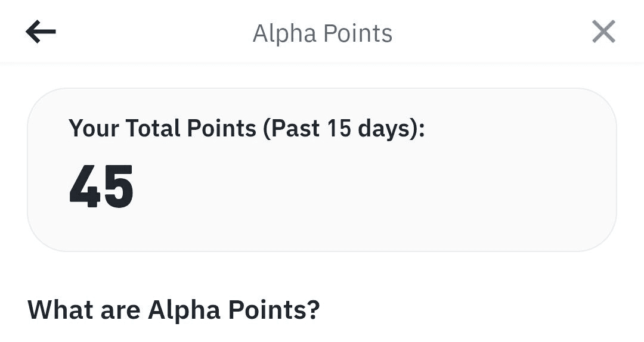Click the word Alpha in the title

point(284,34)
